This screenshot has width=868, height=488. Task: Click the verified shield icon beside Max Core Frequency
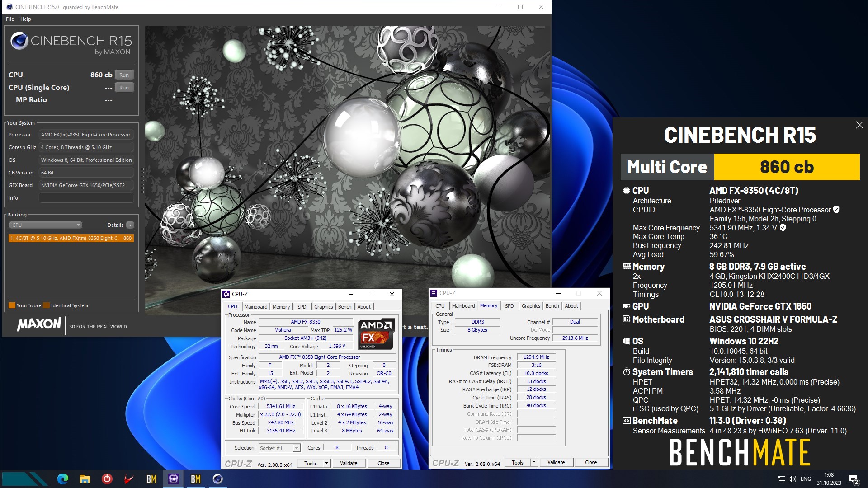pos(783,228)
